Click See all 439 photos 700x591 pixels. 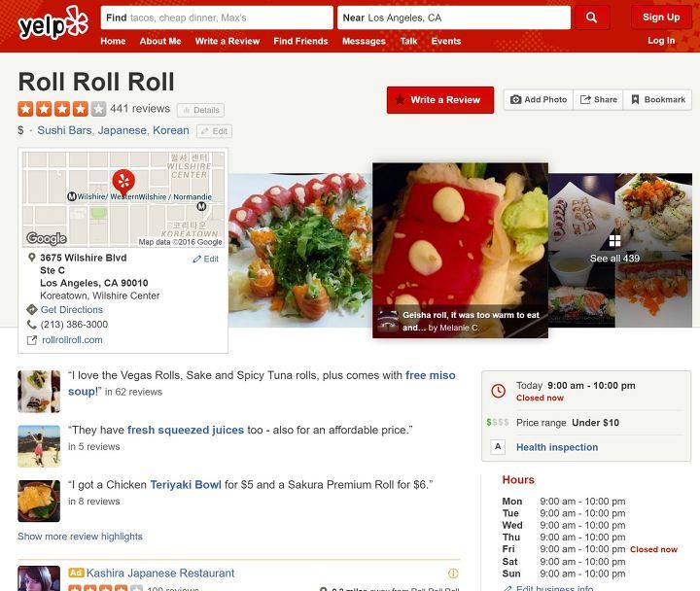click(x=614, y=259)
